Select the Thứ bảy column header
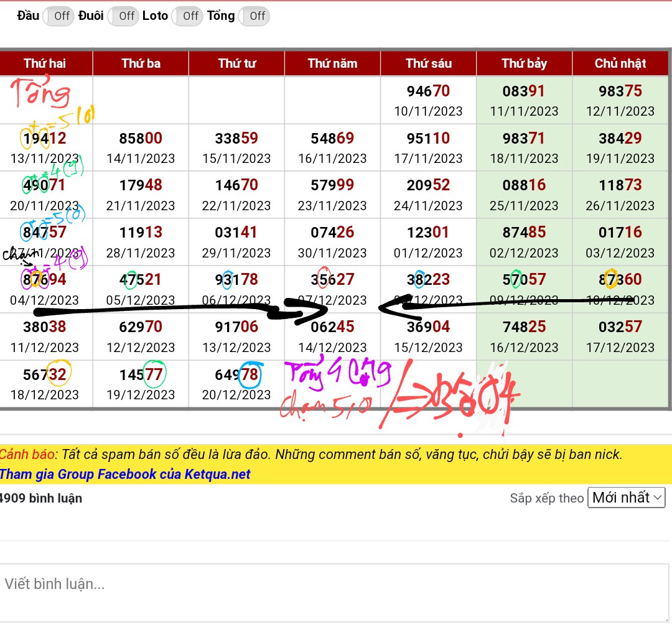The height and width of the screenshot is (635, 672). tap(524, 63)
